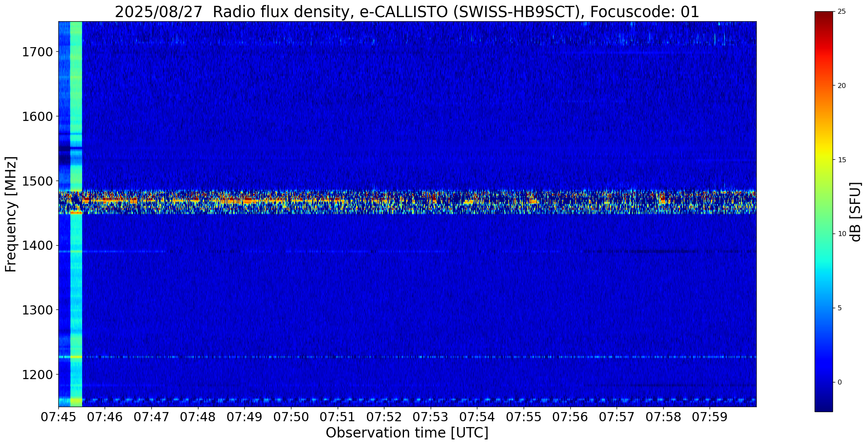Click the 07:56 time tick label
The image size is (868, 445).
click(570, 417)
